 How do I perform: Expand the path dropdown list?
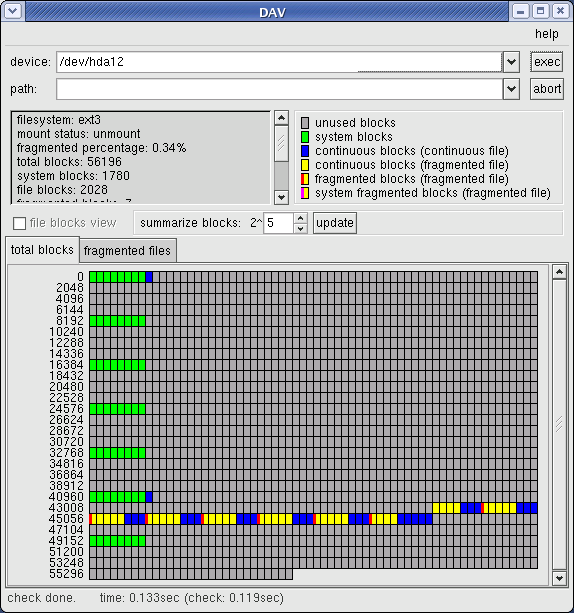pos(511,89)
